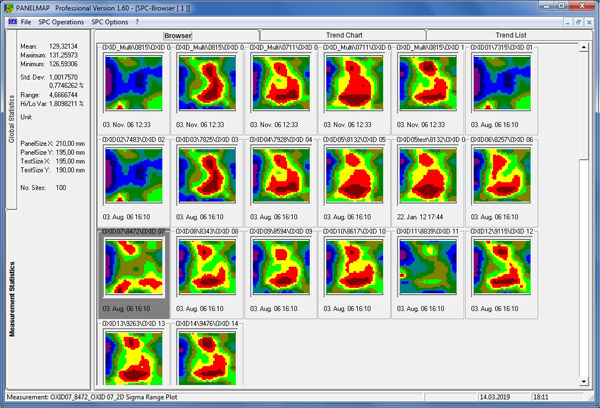Select the OXID02\7483\OXID 02 map thumbnail

click(134, 175)
